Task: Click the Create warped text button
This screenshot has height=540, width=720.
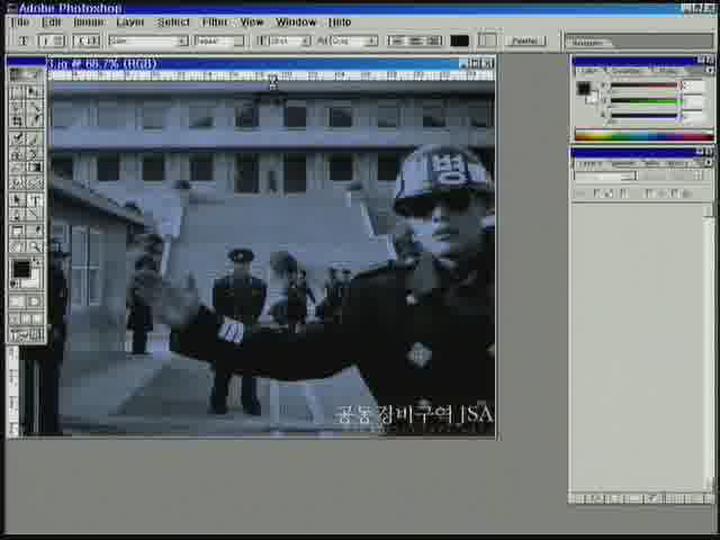Action: pyautogui.click(x=487, y=41)
